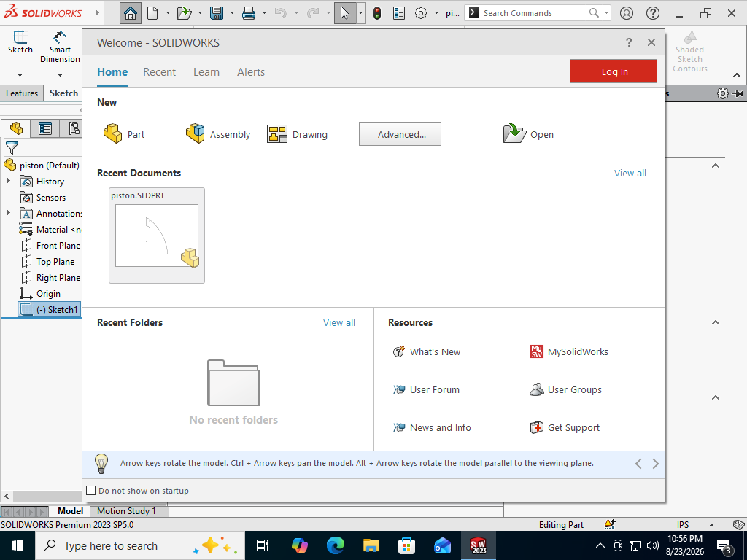Click View all for Recent Documents
Image resolution: width=747 pixels, height=560 pixels.
630,174
